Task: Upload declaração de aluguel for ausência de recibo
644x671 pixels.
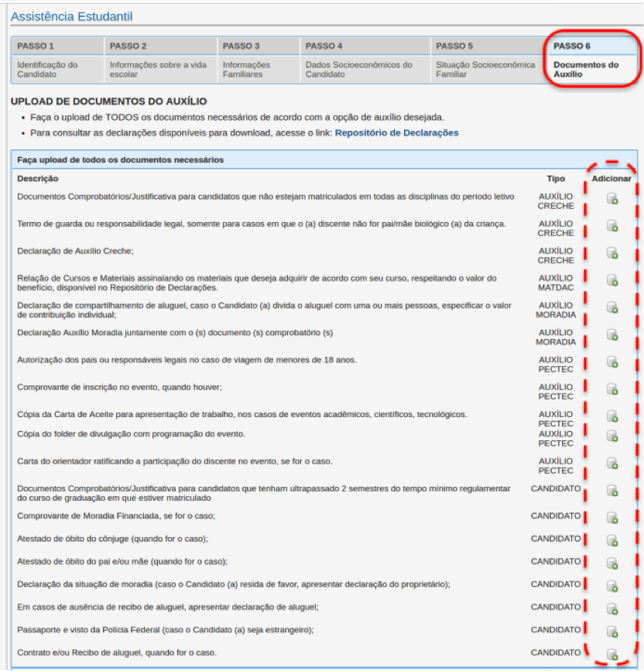Action: tap(612, 609)
